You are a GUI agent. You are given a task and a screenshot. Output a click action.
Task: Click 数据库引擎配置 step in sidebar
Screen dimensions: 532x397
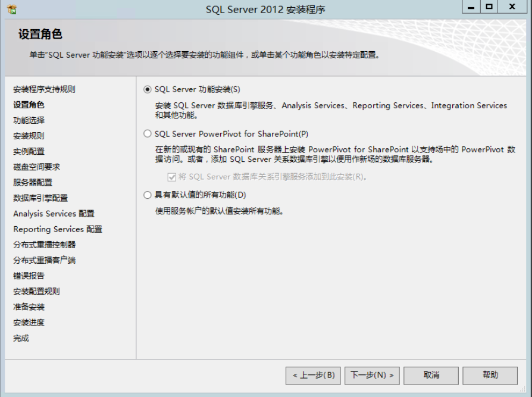tap(40, 199)
